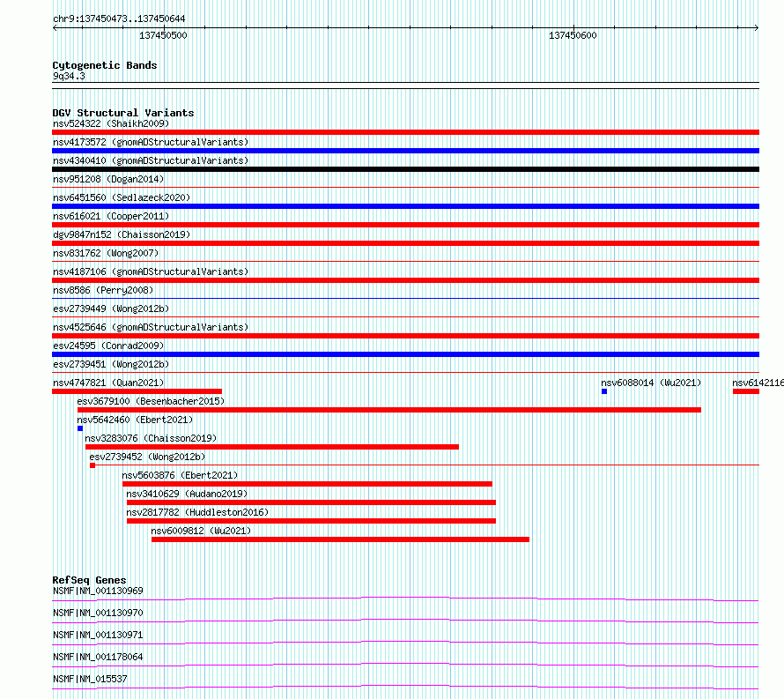The width and height of the screenshot is (784, 699).
Task: Click the blue nsv6451560 variant bar
Action: 405,206
